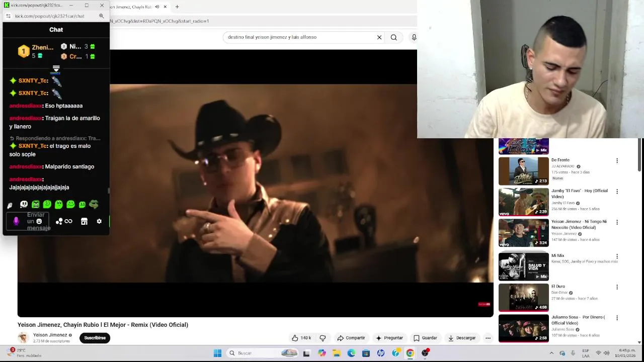The image size is (644, 362).
Task: Open Microsoft Edge from taskbar
Action: 351,353
